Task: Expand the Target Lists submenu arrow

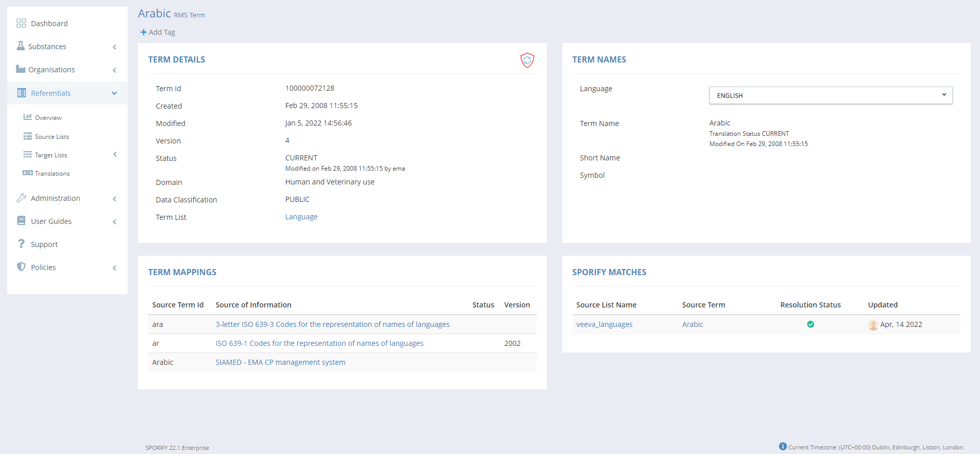Action: pos(115,154)
